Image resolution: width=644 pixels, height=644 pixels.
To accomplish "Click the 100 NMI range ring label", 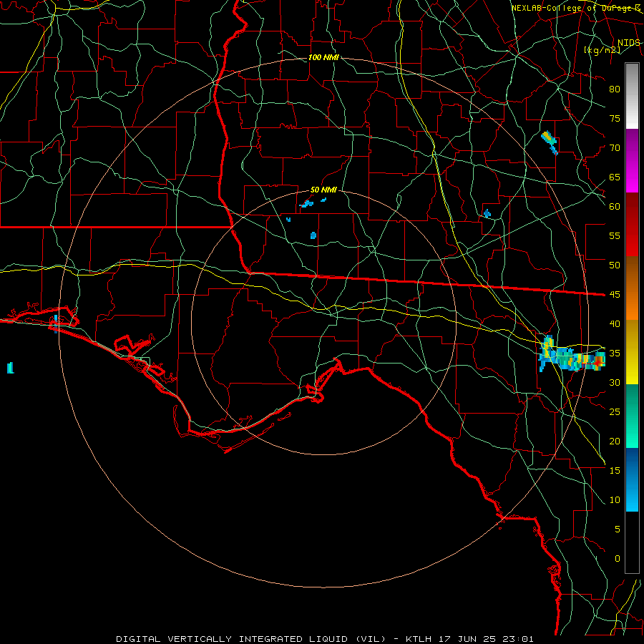I will coord(323,57).
